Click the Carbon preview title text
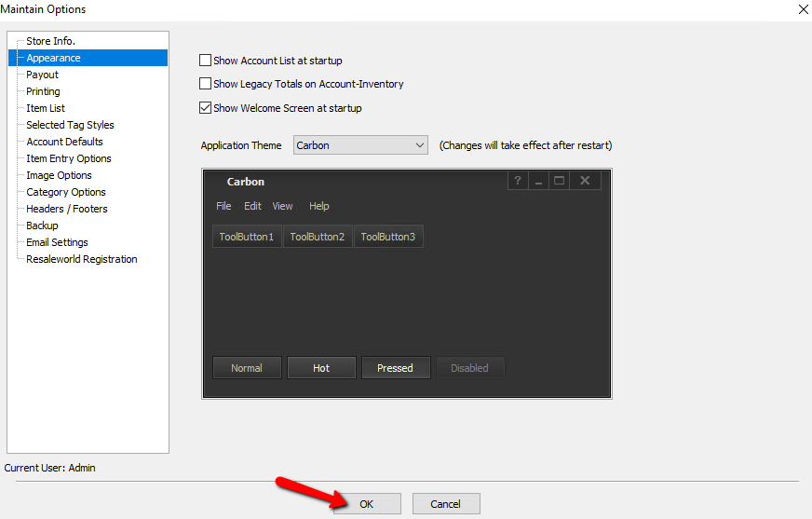Viewport: 812px width, 519px height. 246,182
